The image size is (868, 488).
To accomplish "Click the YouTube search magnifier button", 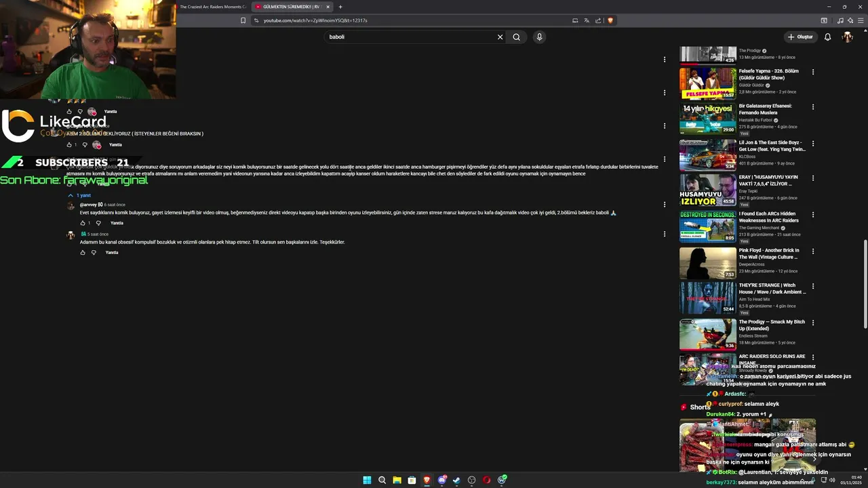I will 517,37.
